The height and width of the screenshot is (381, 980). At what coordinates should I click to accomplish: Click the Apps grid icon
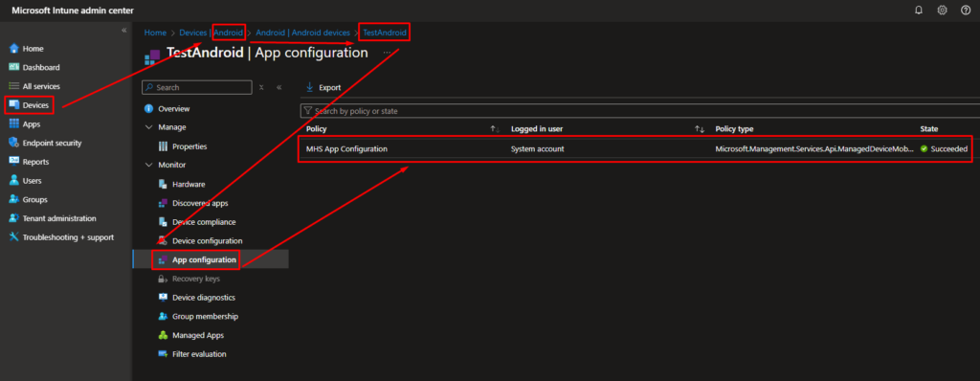point(13,123)
